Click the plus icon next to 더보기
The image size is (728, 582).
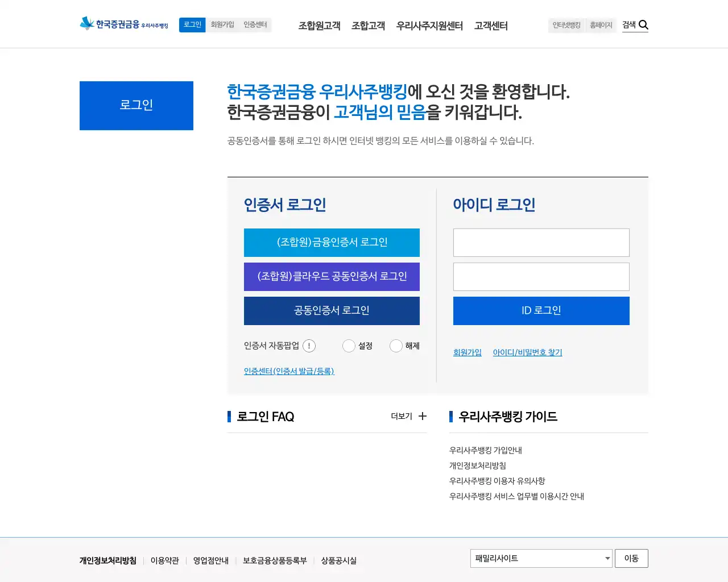(x=423, y=416)
